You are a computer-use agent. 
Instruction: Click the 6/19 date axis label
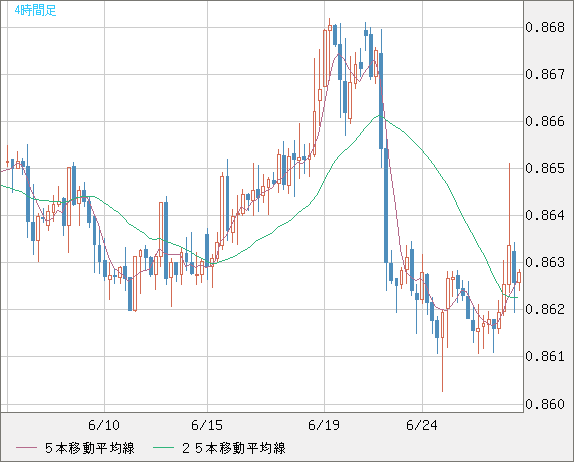(x=324, y=425)
